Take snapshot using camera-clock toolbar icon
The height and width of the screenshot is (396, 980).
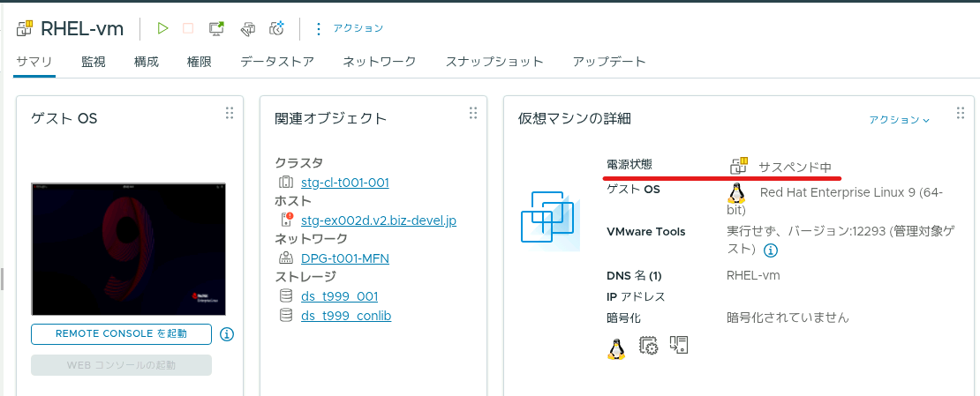click(x=277, y=28)
